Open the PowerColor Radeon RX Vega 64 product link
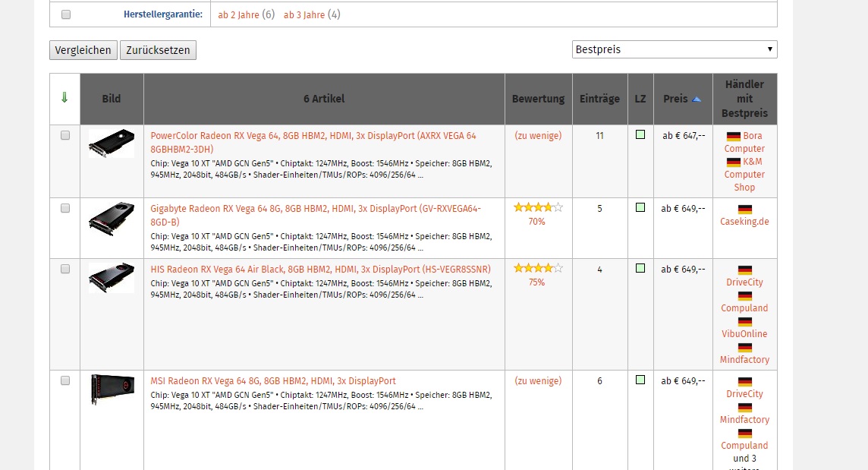Viewport: 868px width, 470px height. 313,142
